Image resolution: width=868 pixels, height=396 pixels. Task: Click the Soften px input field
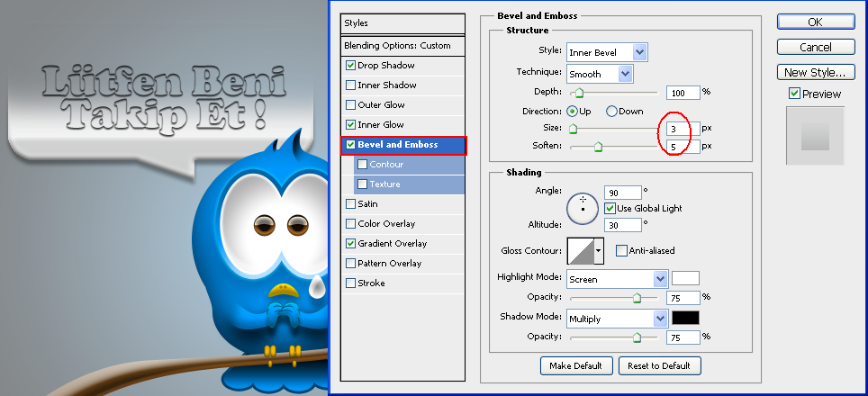[683, 147]
